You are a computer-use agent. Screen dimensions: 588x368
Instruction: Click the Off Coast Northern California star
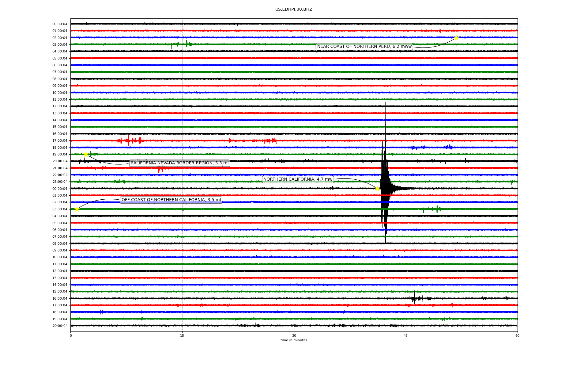(x=77, y=209)
